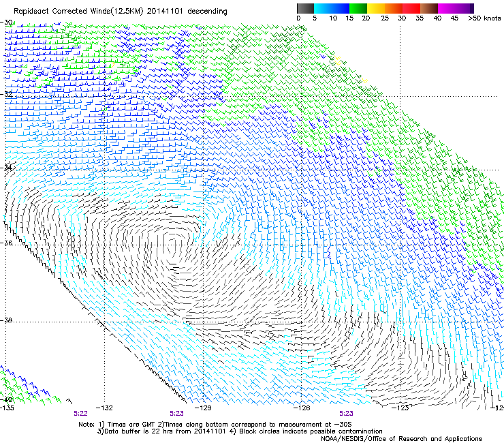
Task: Click the '-126' longitude label
Action: (302, 408)
